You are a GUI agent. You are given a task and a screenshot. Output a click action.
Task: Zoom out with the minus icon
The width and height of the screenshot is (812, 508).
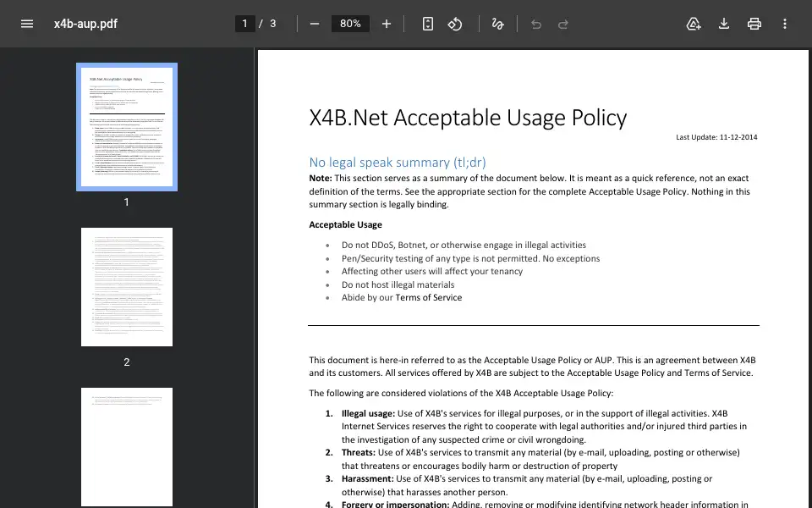coord(315,24)
